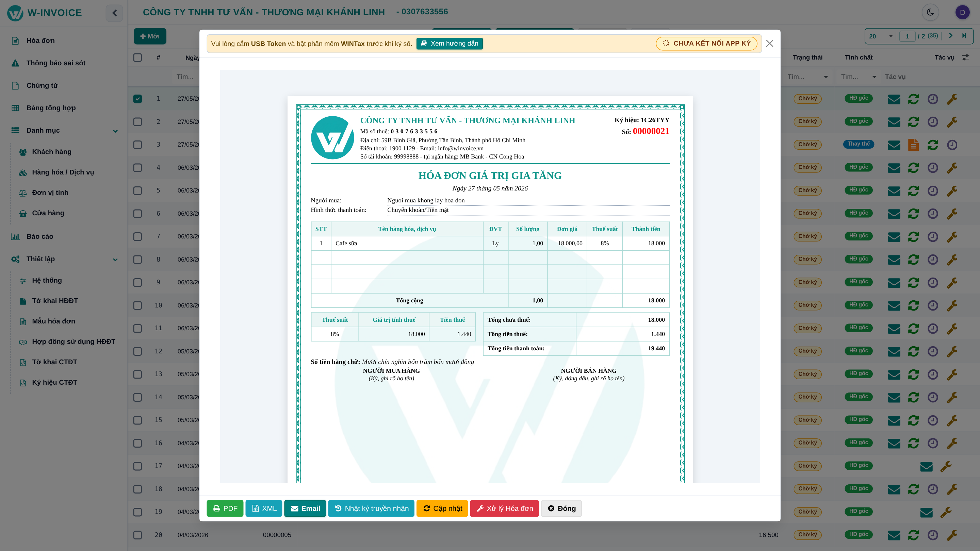The width and height of the screenshot is (980, 551).
Task: Check the checkbox for row 11
Action: pos(138,328)
